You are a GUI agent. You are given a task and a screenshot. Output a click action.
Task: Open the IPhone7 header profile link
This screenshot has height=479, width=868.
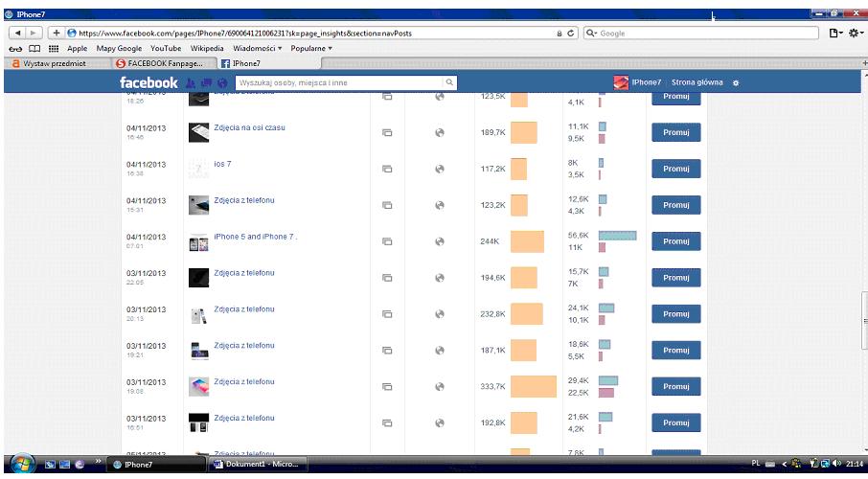pos(647,82)
